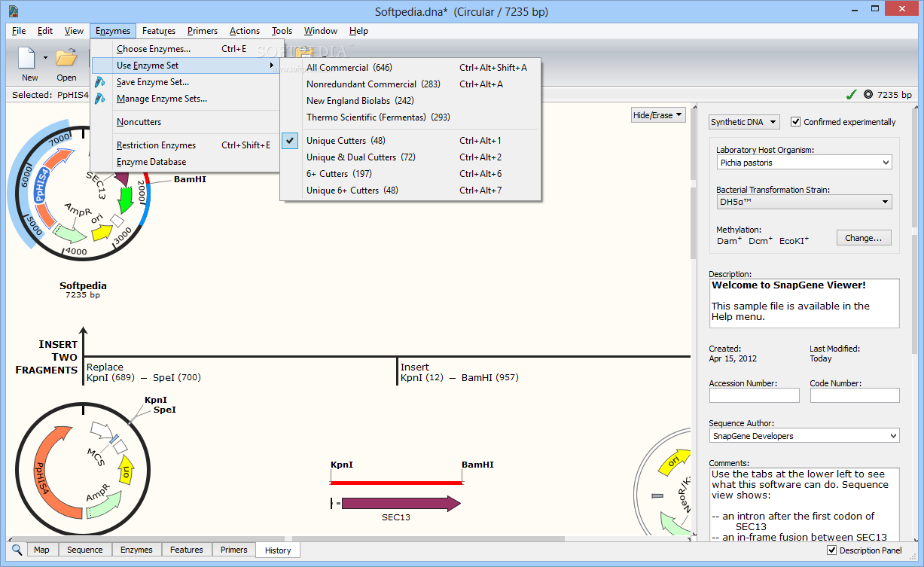Expand the Use Enzyme Set submenu
The width and height of the screenshot is (924, 567).
[185, 66]
